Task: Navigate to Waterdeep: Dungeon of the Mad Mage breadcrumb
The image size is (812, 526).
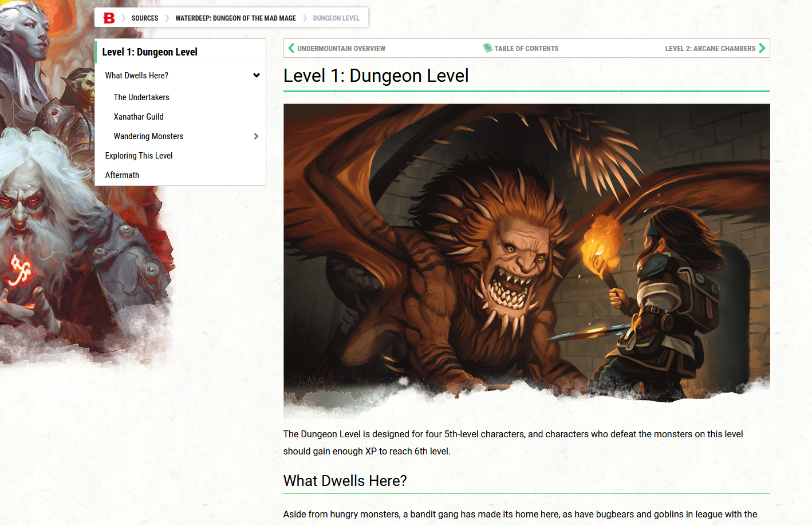Action: coord(235,18)
